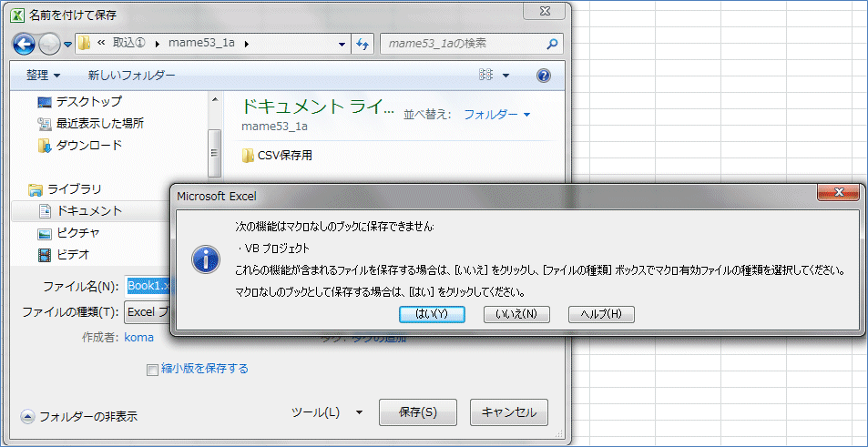The height and width of the screenshot is (447, 868).
Task: Click the change view icon
Action: click(x=485, y=76)
